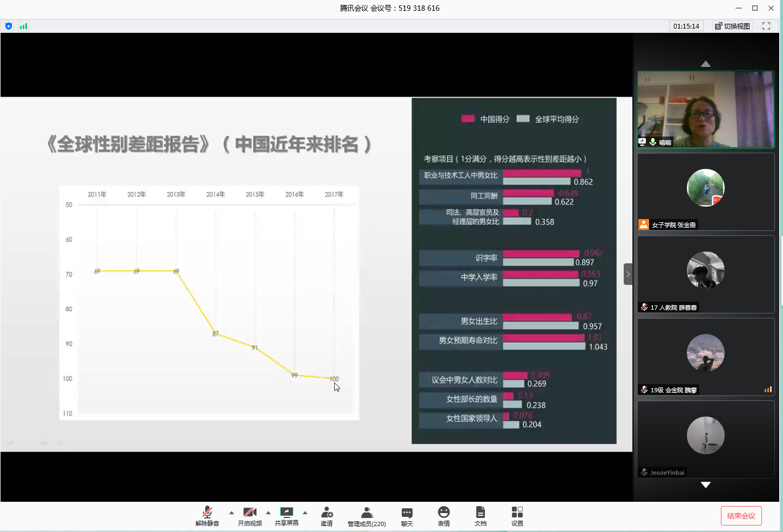The width and height of the screenshot is (783, 532).
Task: Toggle the 开启视频 camera button
Action: pos(249,513)
